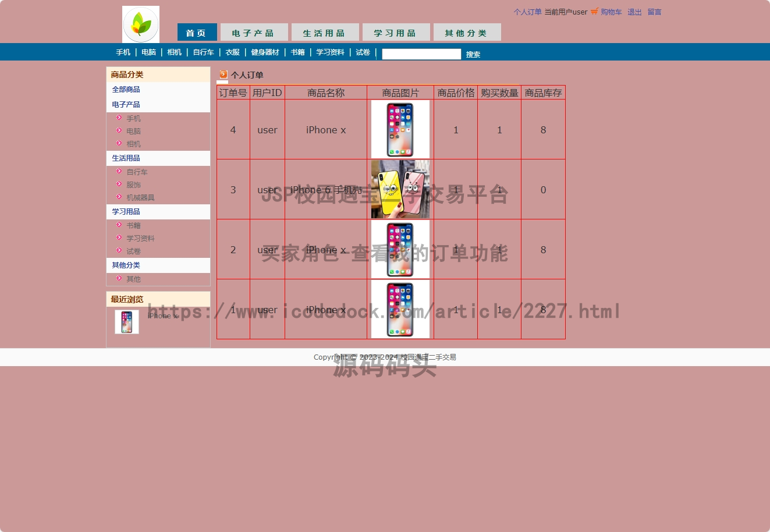Open the 购物车 link
This screenshot has height=532, width=770.
pos(611,12)
